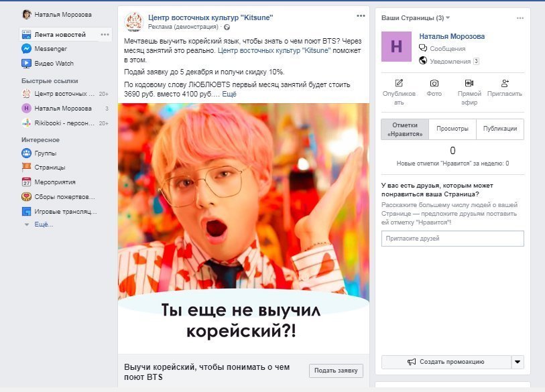
Task: Open the Игровые трансляции icon
Action: [26, 211]
